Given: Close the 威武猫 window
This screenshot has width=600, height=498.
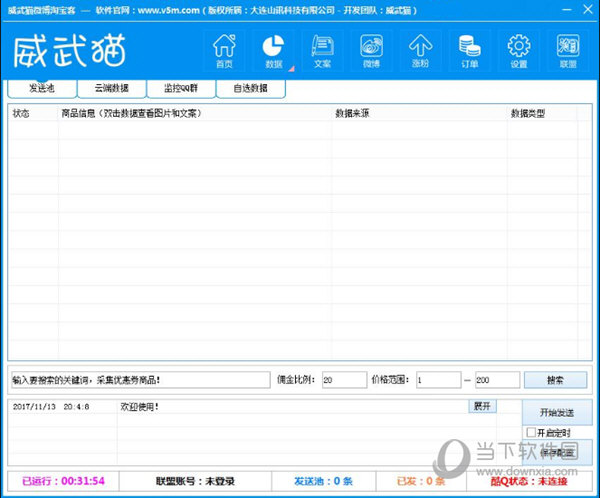Looking at the screenshot, I should (588, 9).
